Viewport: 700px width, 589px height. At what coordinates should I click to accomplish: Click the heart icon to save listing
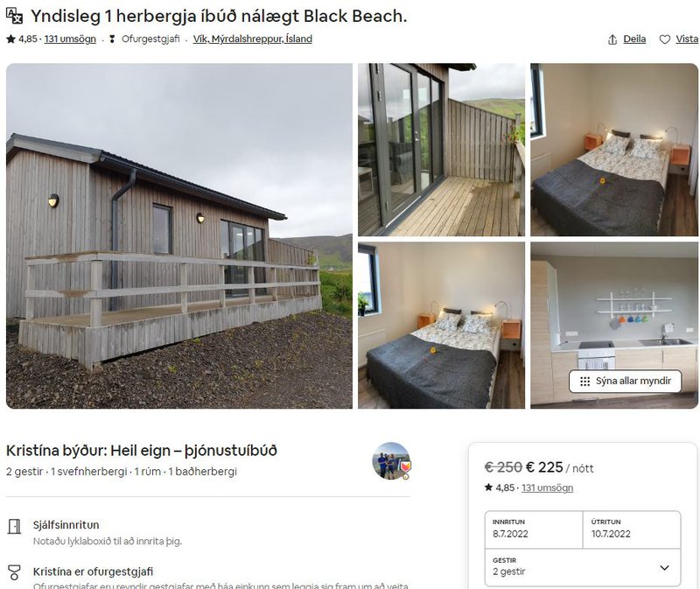point(665,39)
